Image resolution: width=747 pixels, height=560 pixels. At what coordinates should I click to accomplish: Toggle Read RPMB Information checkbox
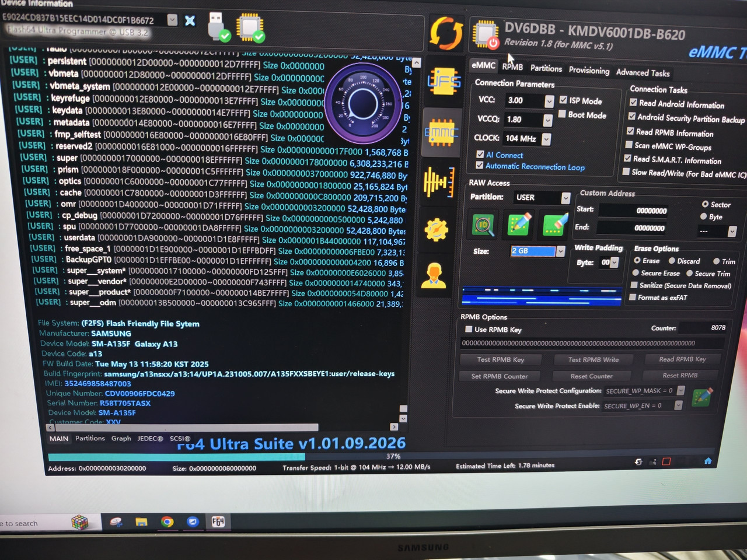(x=630, y=131)
